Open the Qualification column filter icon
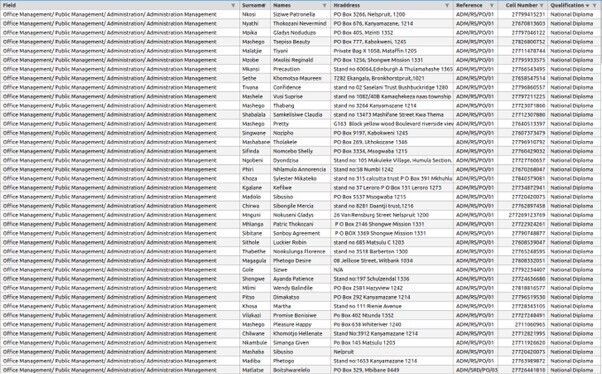This screenshot has width=602, height=374. coord(594,5)
